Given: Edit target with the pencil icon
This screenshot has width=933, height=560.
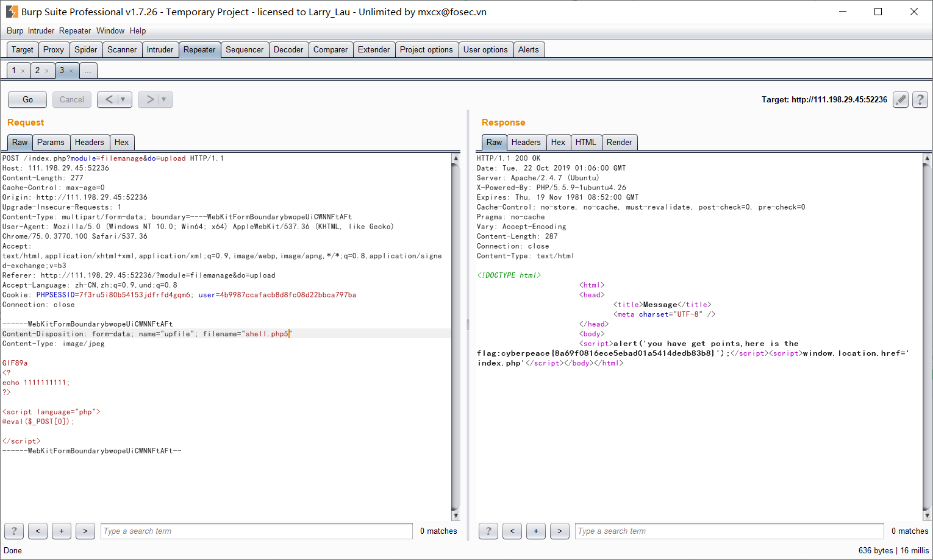Looking at the screenshot, I should coord(901,99).
